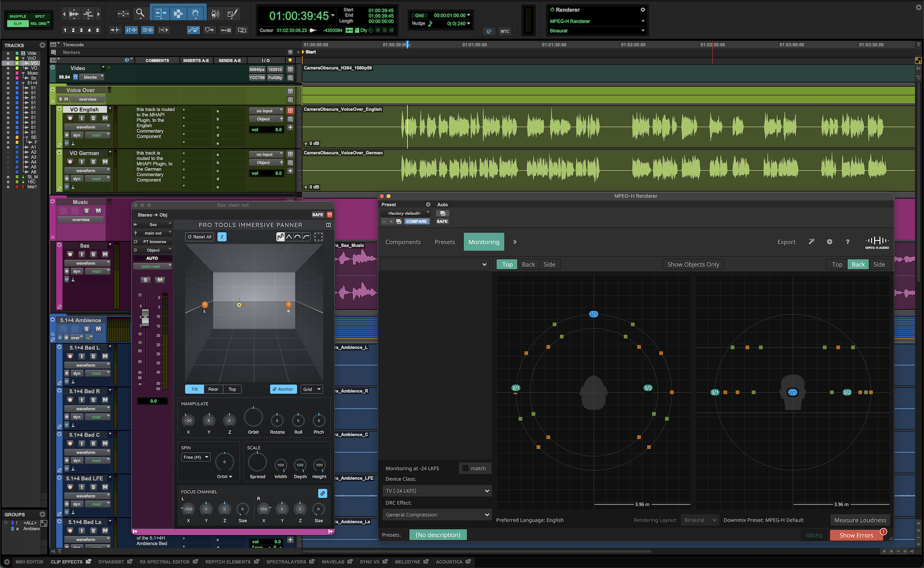Mute the VO English track

coord(105,118)
